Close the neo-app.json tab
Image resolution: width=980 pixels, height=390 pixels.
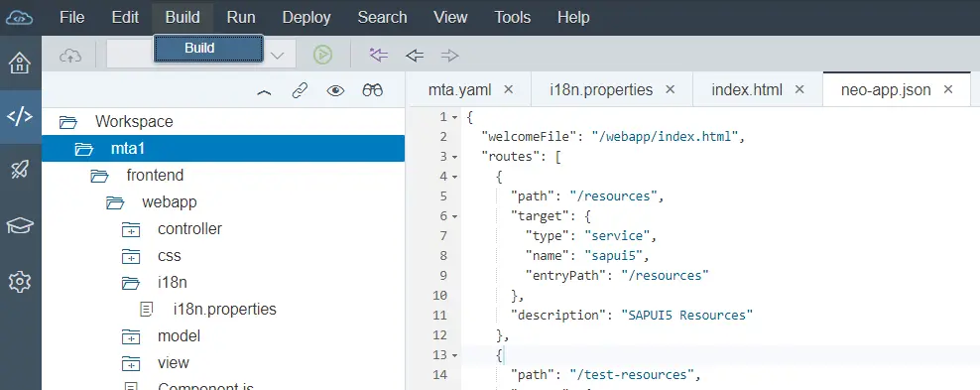tap(948, 89)
